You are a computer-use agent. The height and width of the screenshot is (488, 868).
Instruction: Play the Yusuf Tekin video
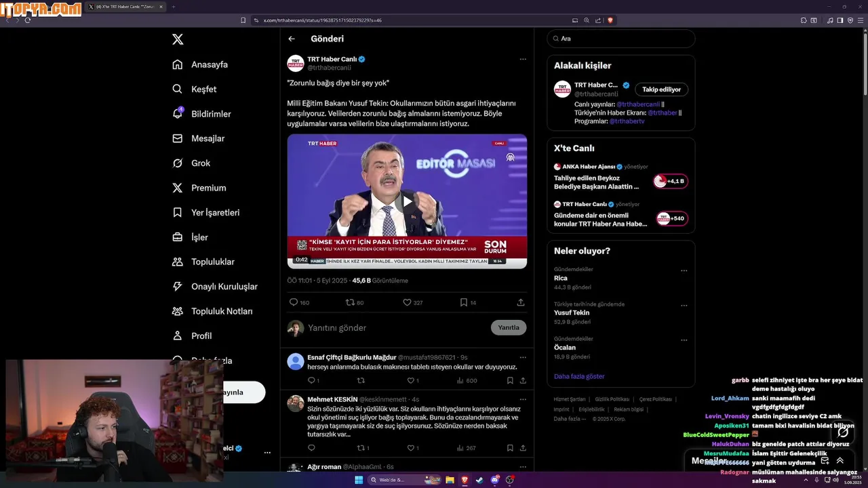[x=407, y=201]
